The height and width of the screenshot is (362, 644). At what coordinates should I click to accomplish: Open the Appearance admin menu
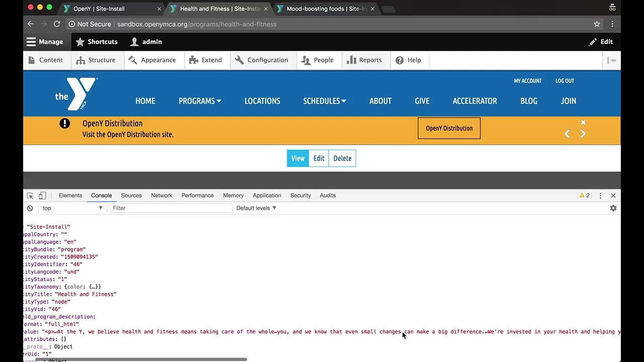click(152, 60)
